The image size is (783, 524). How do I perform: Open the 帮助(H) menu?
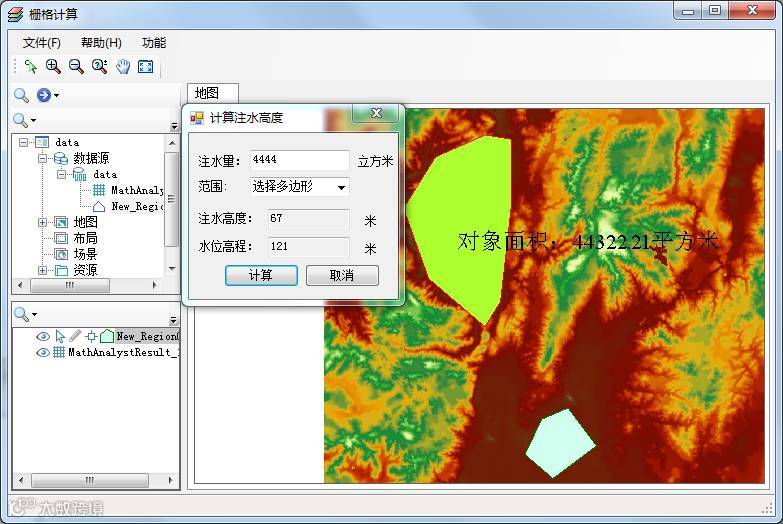click(101, 43)
